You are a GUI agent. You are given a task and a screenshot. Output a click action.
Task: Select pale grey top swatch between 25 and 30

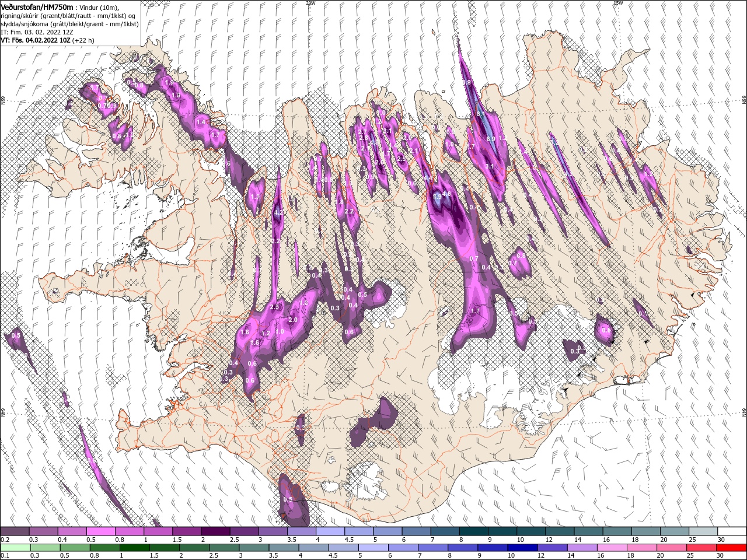click(703, 531)
